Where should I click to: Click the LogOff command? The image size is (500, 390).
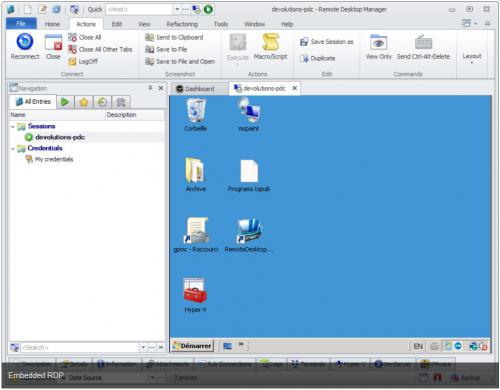(x=83, y=61)
